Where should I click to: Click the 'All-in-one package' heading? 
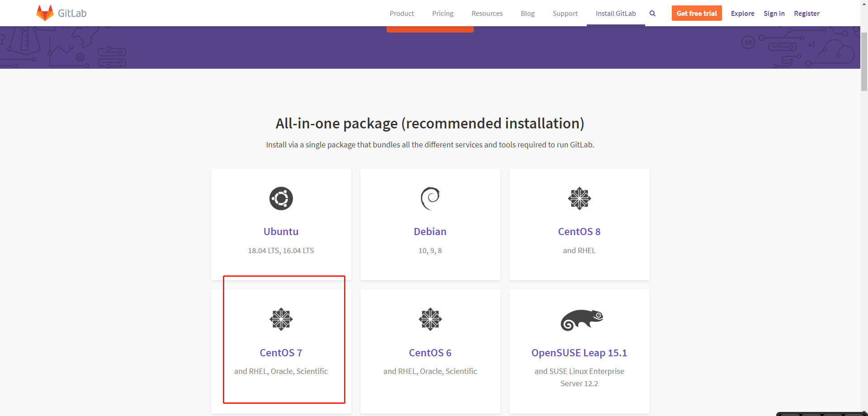(430, 123)
